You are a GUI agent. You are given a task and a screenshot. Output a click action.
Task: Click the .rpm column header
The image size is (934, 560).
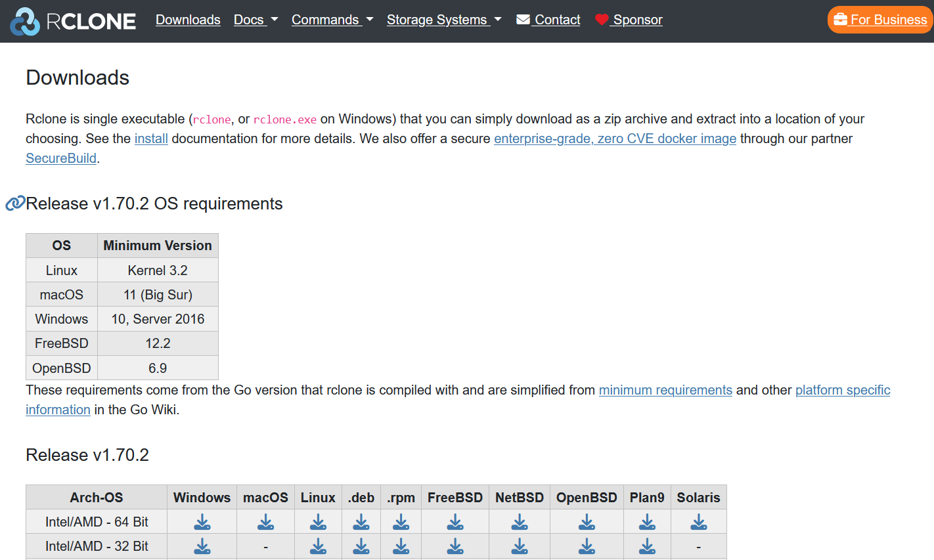(401, 498)
